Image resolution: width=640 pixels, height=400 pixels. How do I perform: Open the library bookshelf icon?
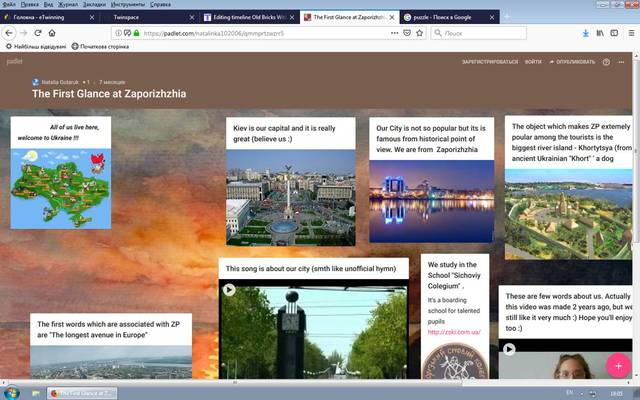click(x=600, y=33)
